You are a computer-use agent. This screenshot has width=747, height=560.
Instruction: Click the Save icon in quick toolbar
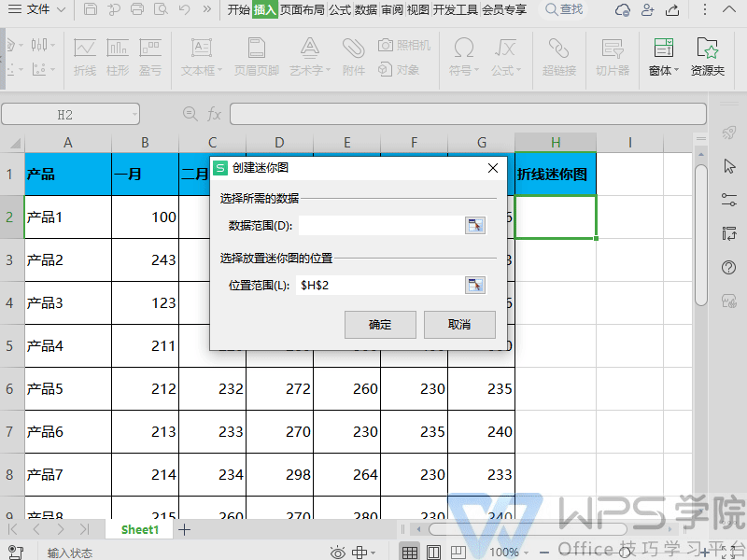(91, 9)
